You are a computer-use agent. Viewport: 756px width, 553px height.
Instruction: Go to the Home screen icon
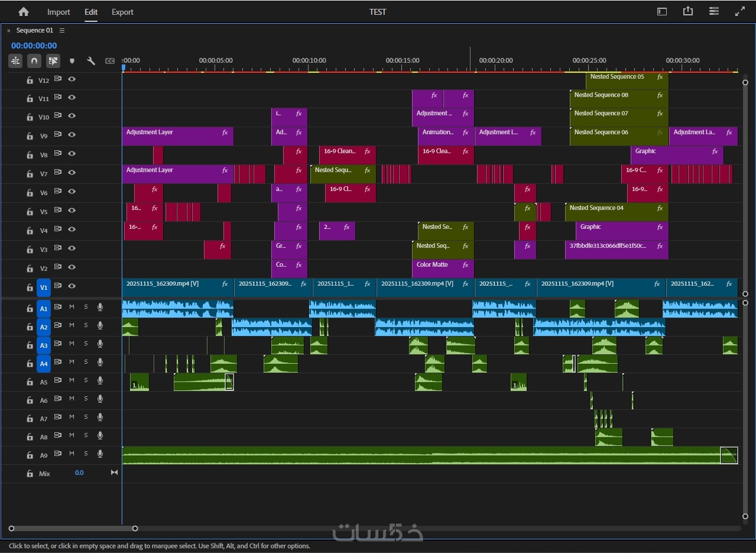tap(24, 12)
